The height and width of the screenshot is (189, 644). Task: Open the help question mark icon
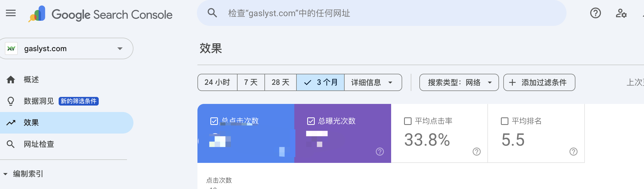point(595,13)
